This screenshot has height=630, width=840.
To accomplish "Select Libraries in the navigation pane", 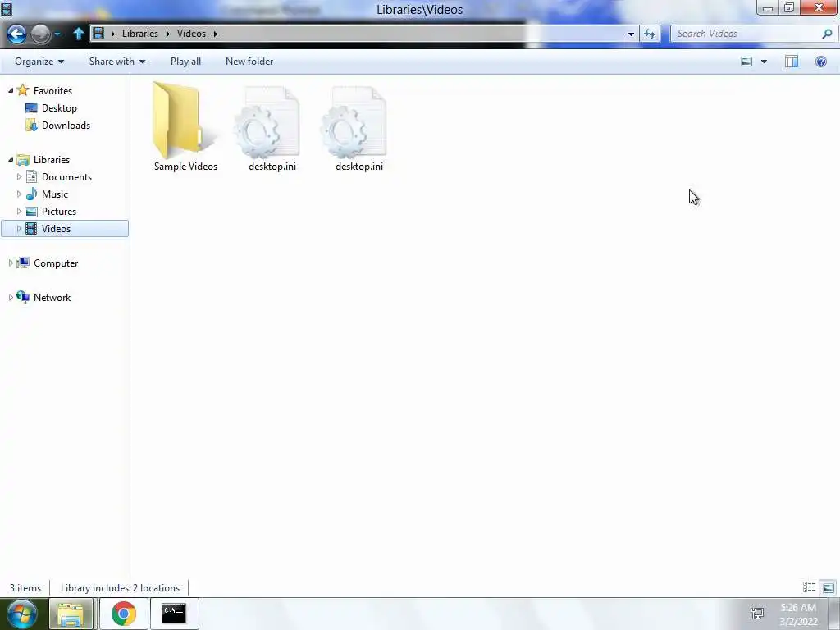I will (52, 160).
